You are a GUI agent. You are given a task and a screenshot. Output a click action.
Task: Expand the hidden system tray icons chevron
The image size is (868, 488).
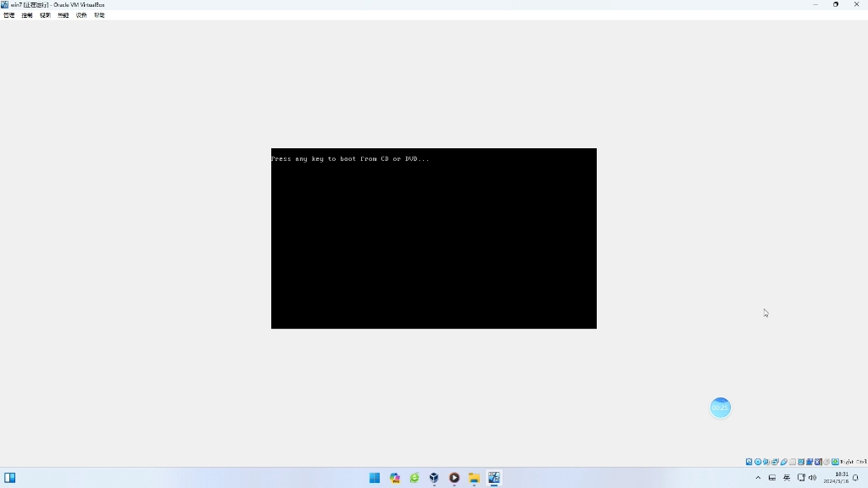coord(758,478)
